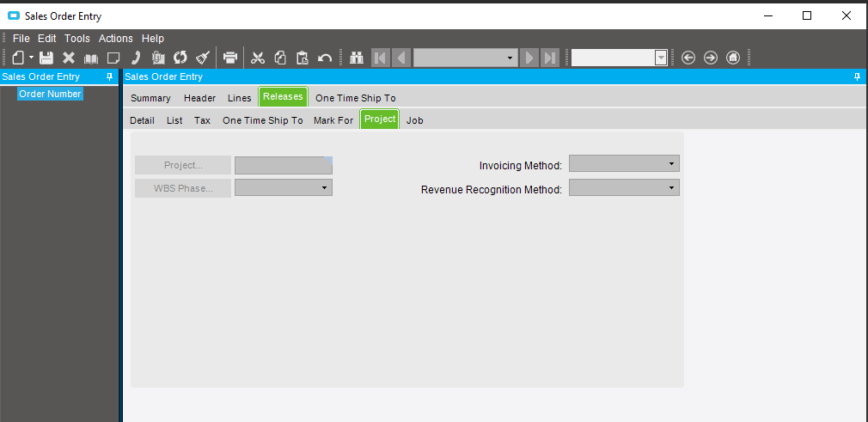
Task: Minimize the Sales Order Entry window
Action: coord(767,16)
